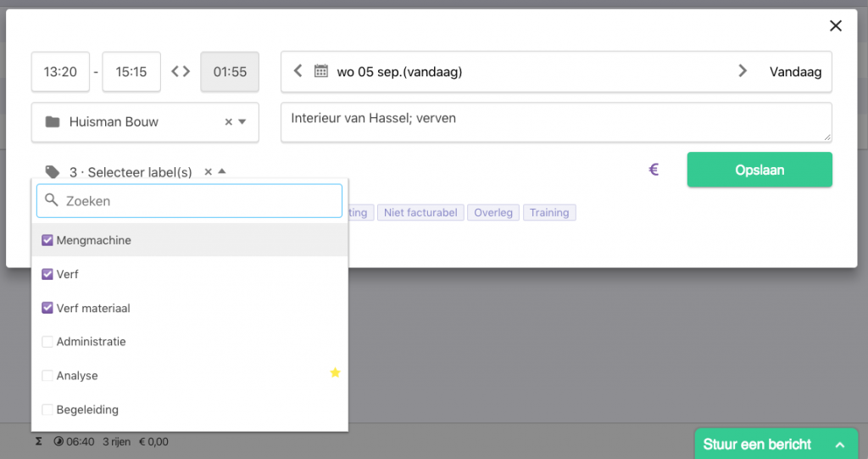Close the time entry dialog
Viewport: 868px width, 459px height.
[835, 26]
